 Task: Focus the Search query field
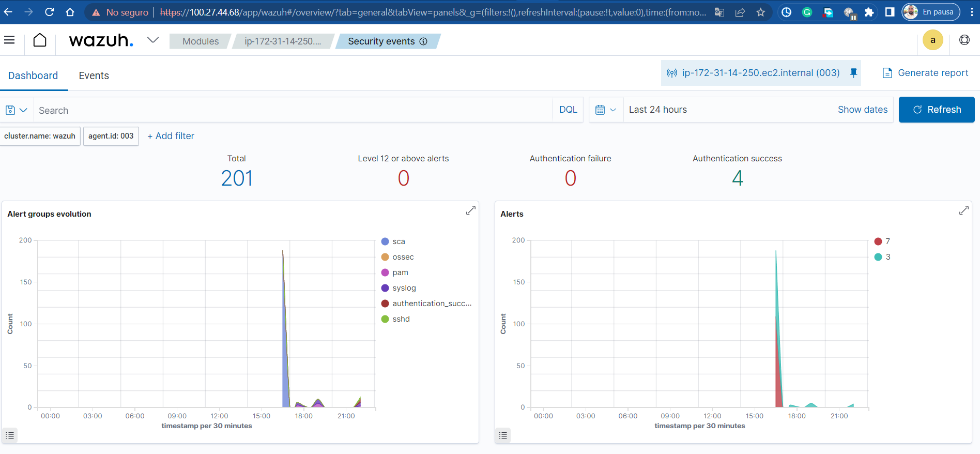pos(293,110)
